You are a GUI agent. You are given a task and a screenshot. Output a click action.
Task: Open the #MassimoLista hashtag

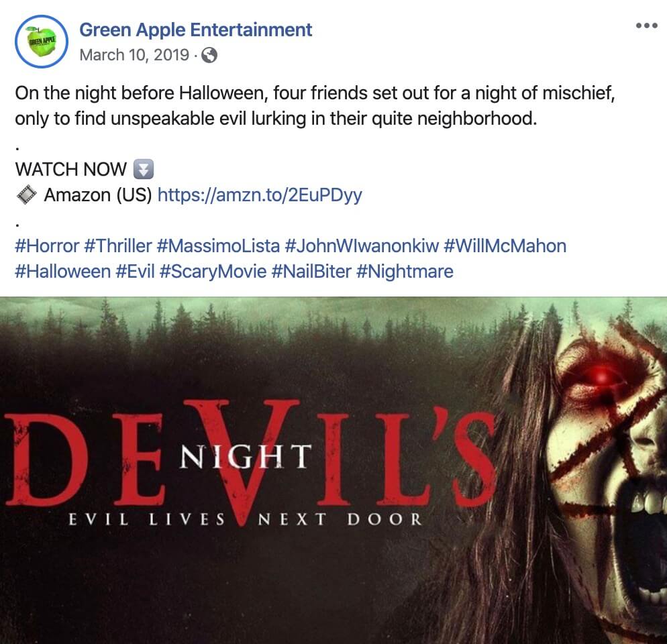coord(218,246)
